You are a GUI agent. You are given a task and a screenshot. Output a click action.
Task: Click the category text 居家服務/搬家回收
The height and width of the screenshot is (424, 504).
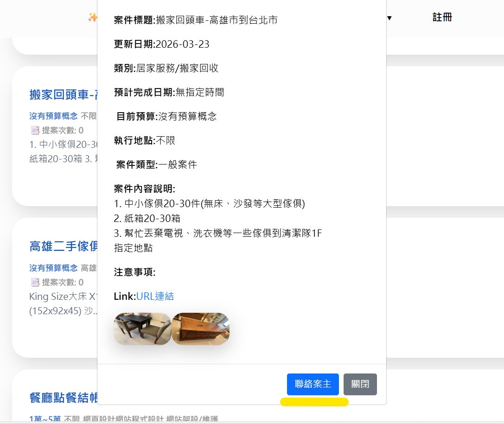point(178,68)
